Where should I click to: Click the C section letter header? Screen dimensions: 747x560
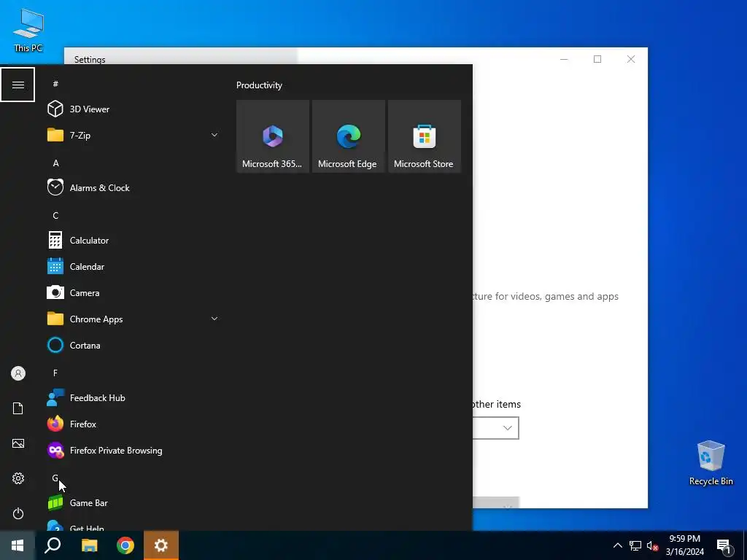(x=55, y=215)
